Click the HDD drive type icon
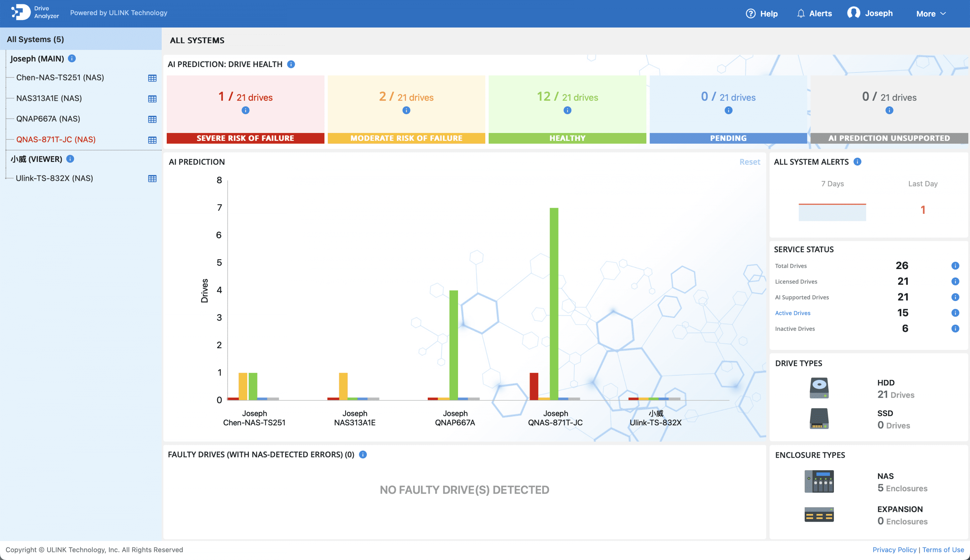This screenshot has width=970, height=560. (819, 388)
